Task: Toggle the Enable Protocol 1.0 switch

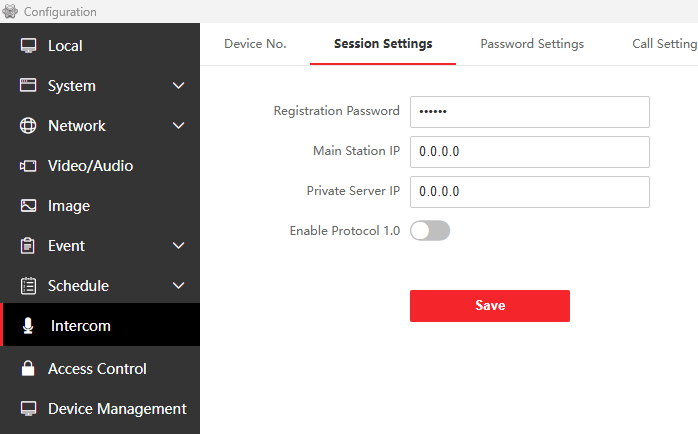Action: [430, 231]
